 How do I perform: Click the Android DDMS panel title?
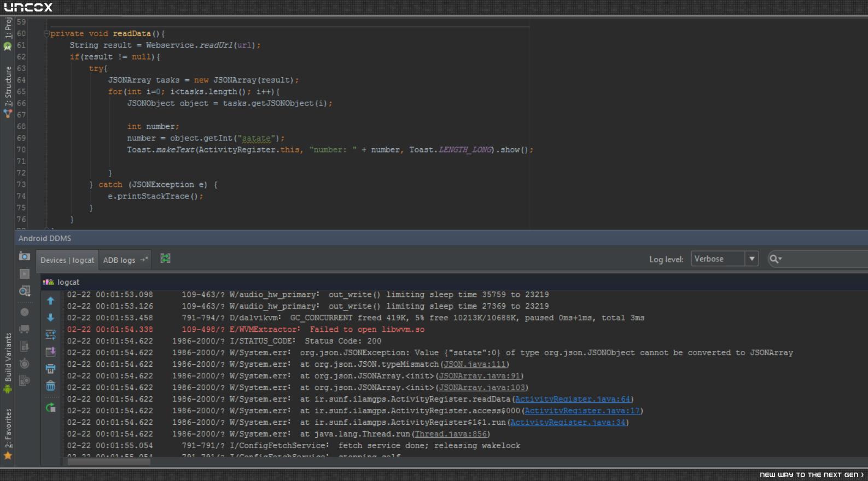click(45, 238)
